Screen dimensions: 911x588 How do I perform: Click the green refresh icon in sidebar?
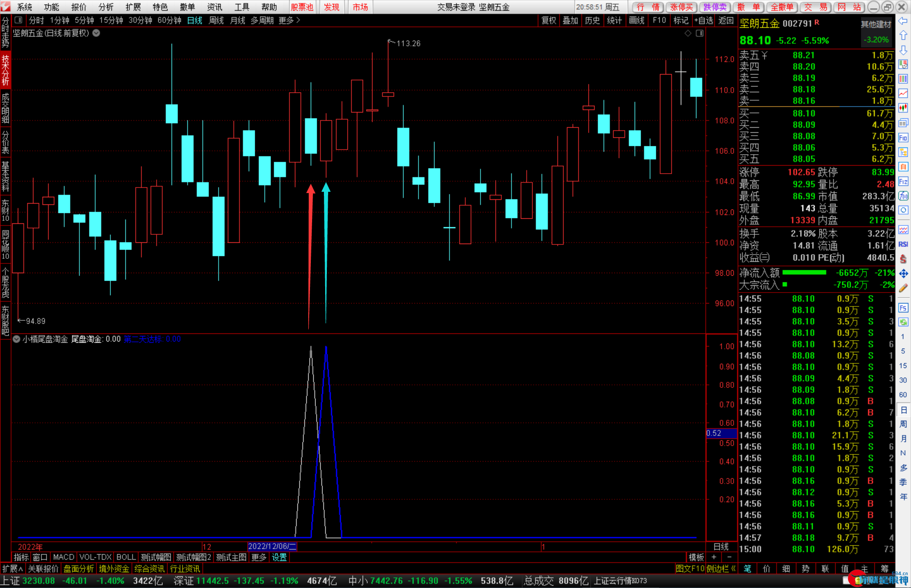pos(903,322)
